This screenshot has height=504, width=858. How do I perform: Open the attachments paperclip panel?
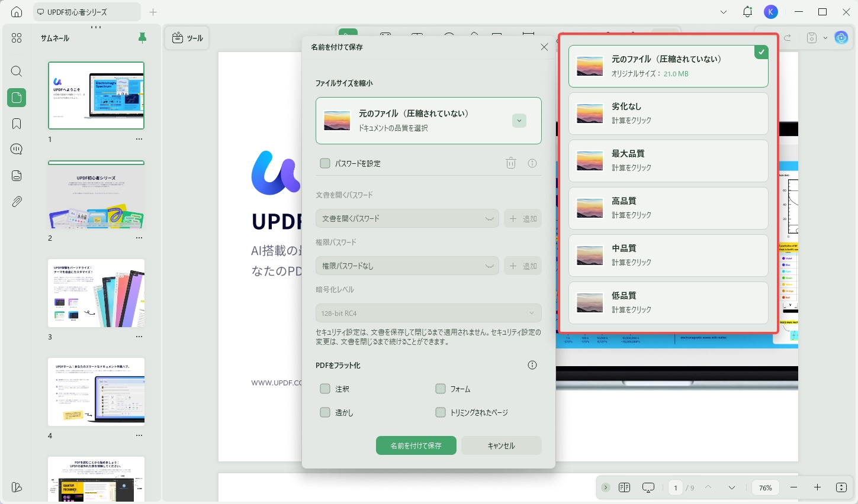click(x=17, y=202)
